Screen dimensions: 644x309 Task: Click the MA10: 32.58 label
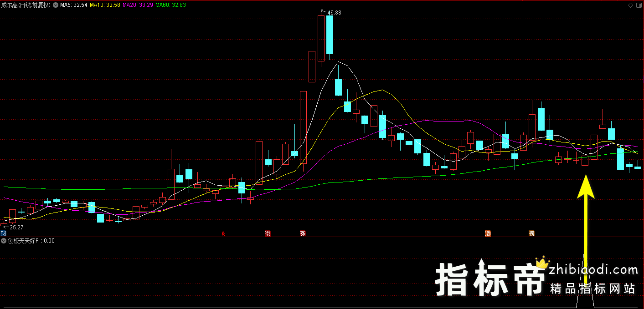(x=105, y=5)
